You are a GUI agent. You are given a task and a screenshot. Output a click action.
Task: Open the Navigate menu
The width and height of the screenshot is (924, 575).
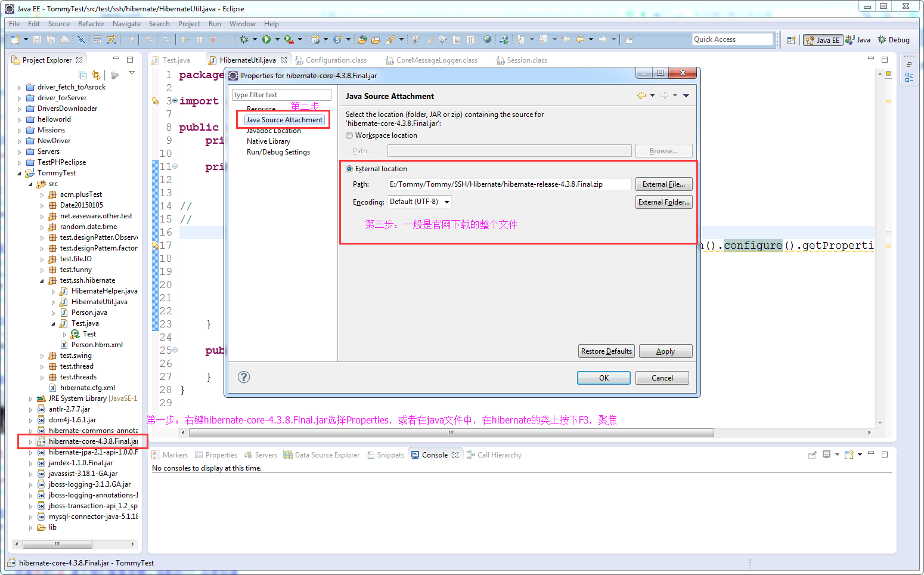pos(127,24)
